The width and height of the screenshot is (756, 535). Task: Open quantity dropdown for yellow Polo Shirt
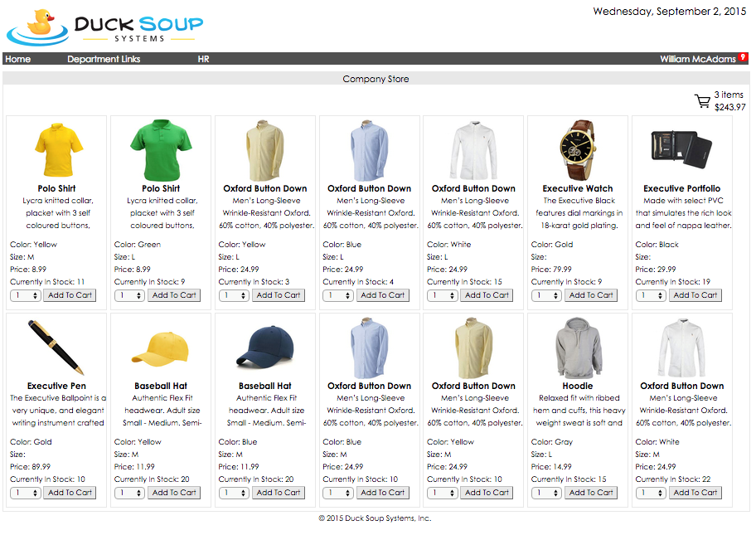pyautogui.click(x=26, y=295)
